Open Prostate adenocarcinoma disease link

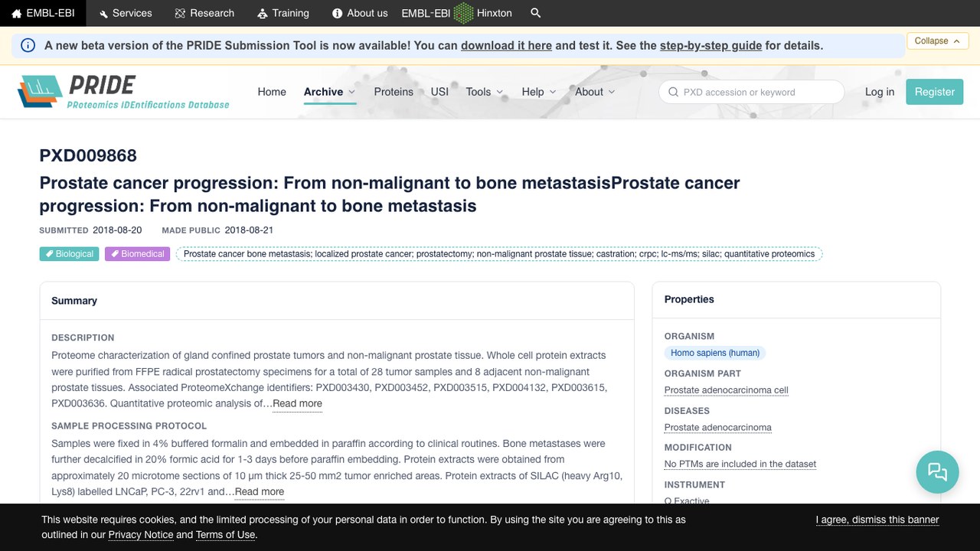[x=718, y=428]
